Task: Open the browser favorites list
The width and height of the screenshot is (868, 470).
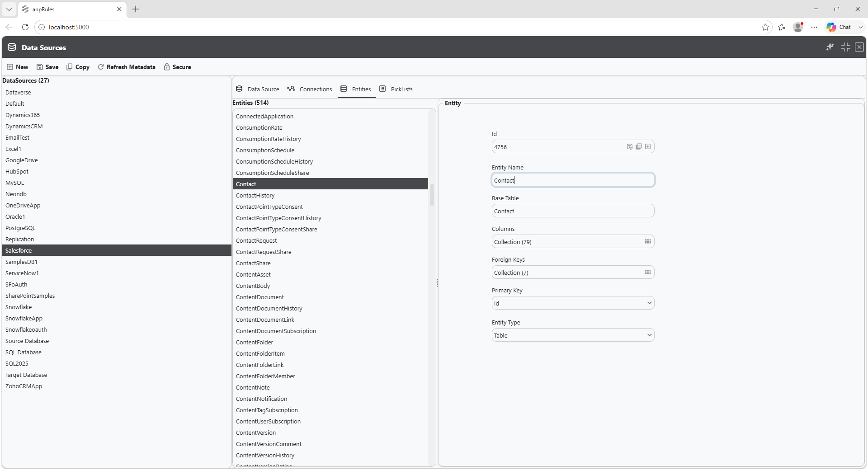Action: point(782,27)
